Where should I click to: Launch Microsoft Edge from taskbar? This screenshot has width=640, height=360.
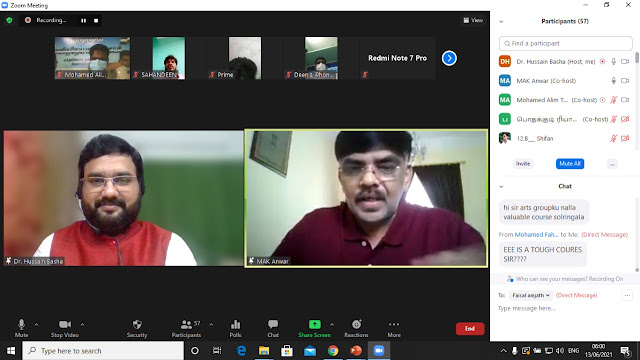(x=241, y=351)
